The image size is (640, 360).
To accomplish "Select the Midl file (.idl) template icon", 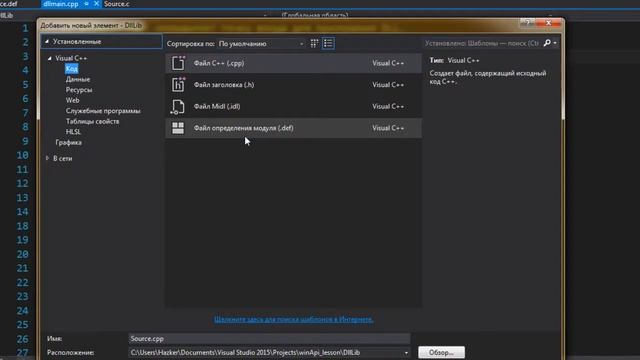I will [x=178, y=107].
